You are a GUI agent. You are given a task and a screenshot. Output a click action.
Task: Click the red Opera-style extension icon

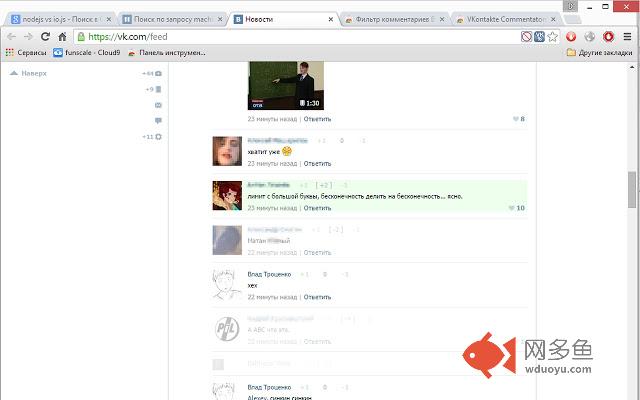(609, 37)
